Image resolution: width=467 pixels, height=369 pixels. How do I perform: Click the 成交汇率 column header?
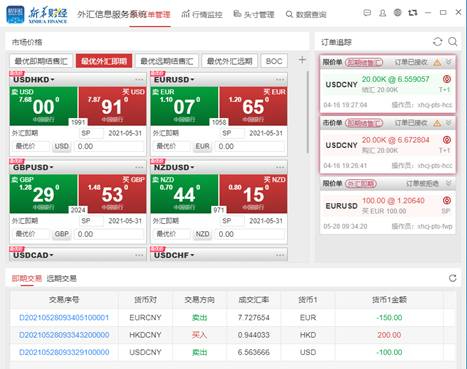coord(254,300)
